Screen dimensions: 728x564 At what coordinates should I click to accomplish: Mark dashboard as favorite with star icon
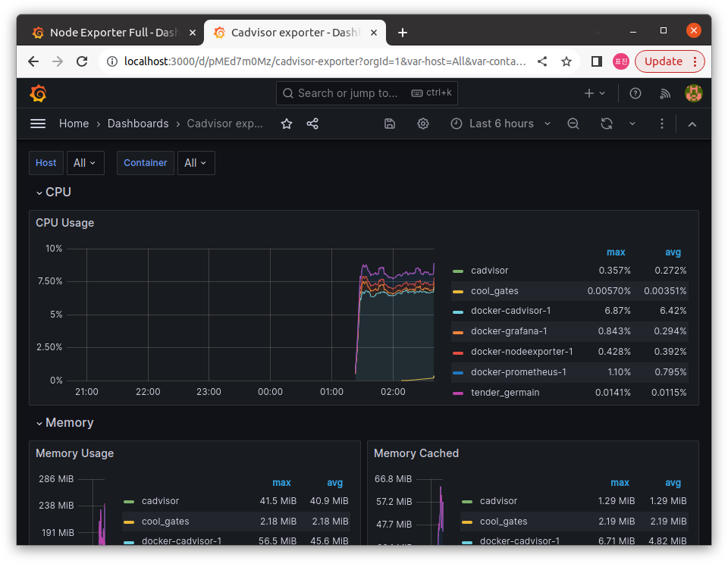(x=287, y=124)
